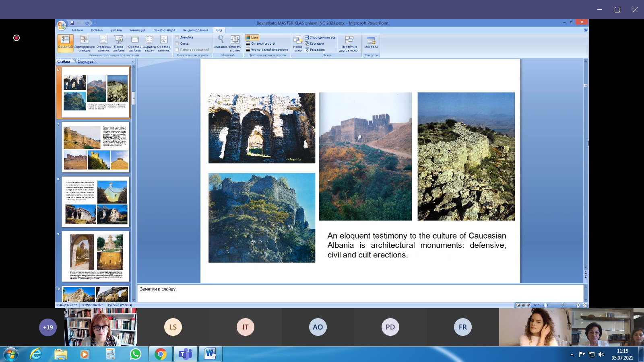
Task: Select slide 8 thumbnail
Action: (95, 202)
